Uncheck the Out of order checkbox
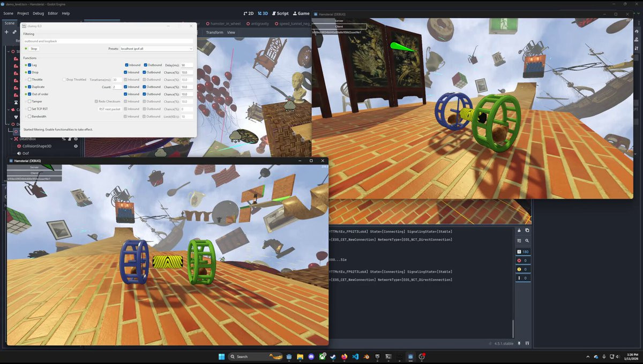The width and height of the screenshot is (643, 364). 29,94
